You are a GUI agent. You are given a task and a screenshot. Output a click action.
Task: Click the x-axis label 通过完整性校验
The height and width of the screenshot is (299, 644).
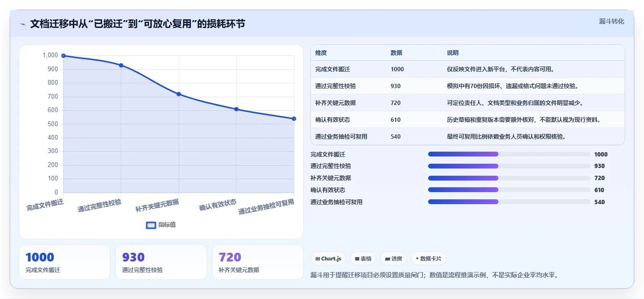99,205
